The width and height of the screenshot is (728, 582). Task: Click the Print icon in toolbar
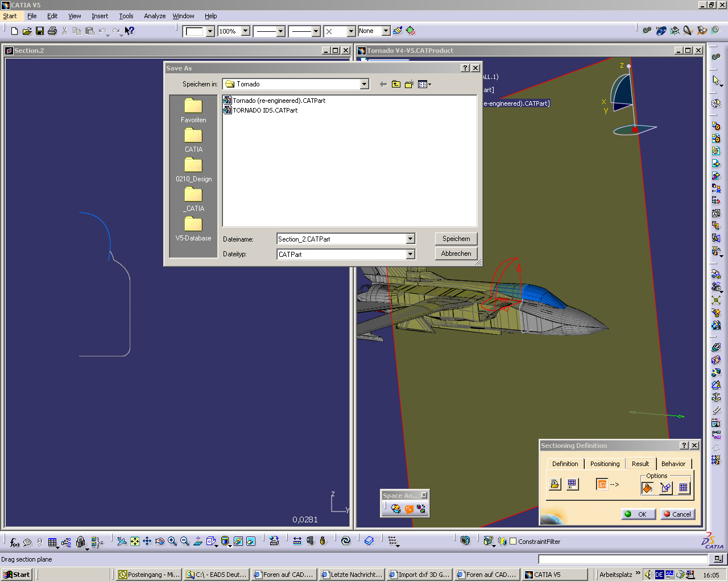click(52, 31)
